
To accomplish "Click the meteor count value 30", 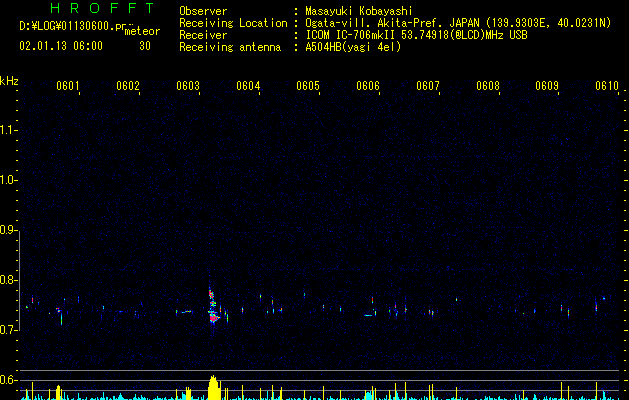I will coord(145,46).
